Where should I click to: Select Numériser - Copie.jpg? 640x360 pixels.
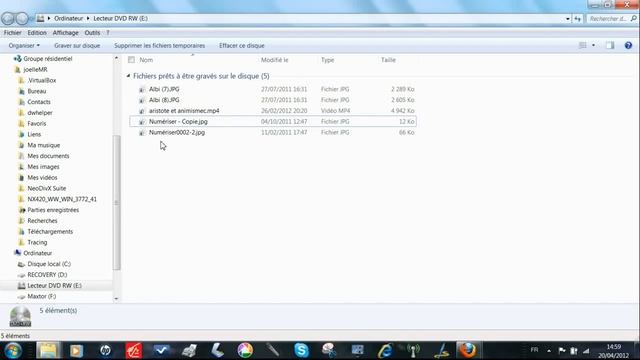tap(178, 122)
